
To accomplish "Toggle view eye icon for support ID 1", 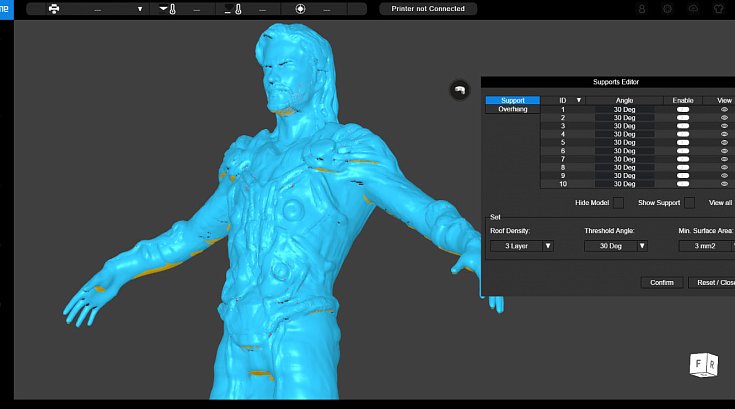I will (x=724, y=110).
